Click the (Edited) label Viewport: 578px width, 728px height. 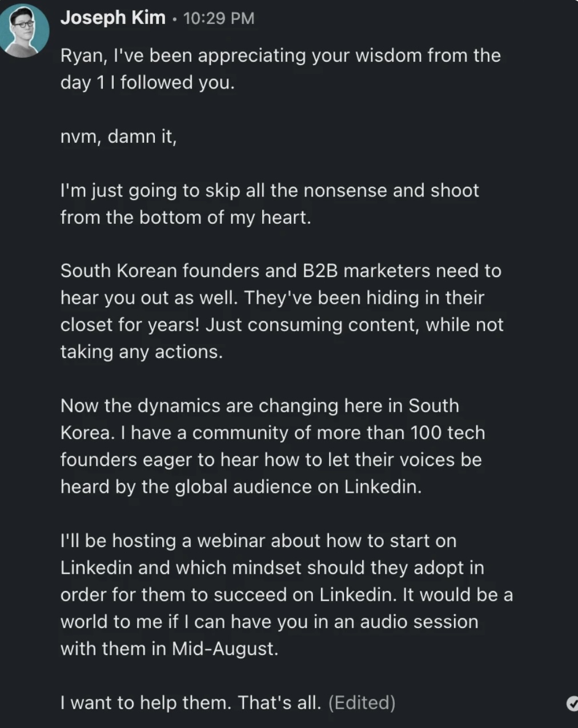363,702
